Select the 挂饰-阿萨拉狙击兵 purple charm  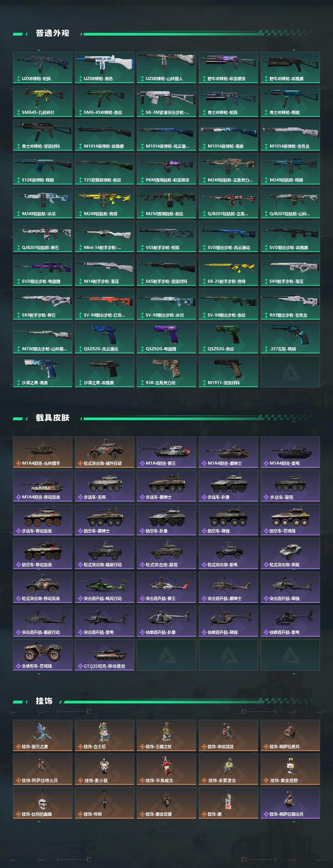290,803
